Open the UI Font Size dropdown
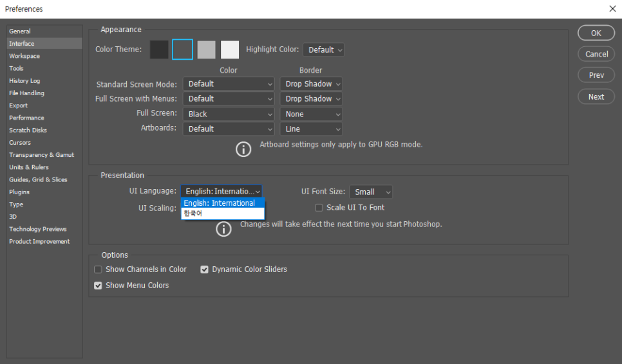The height and width of the screenshot is (364, 622). [x=371, y=192]
